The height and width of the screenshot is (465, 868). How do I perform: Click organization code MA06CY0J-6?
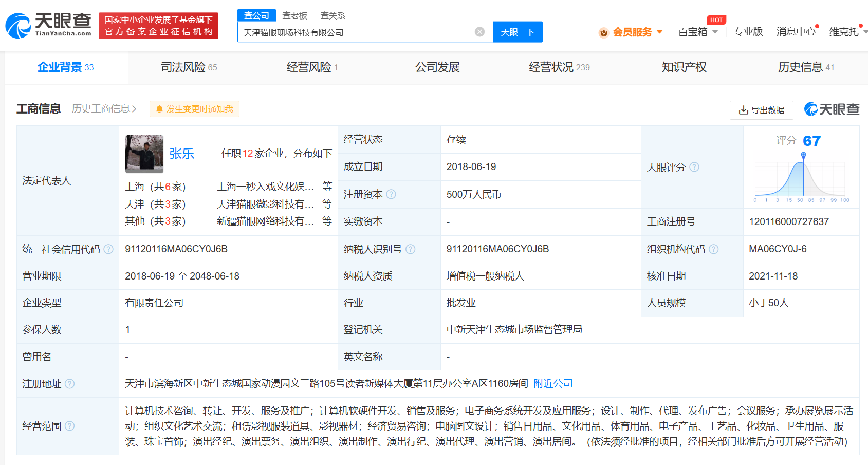[778, 249]
